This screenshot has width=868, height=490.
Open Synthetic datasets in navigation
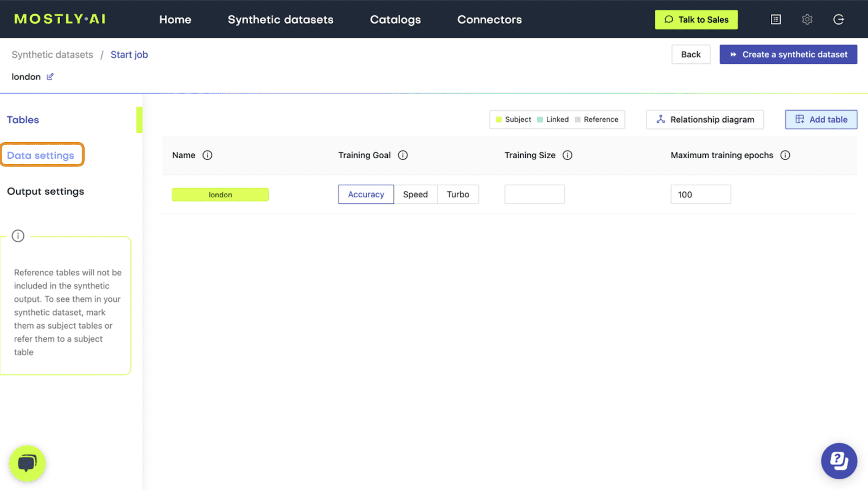coord(280,20)
